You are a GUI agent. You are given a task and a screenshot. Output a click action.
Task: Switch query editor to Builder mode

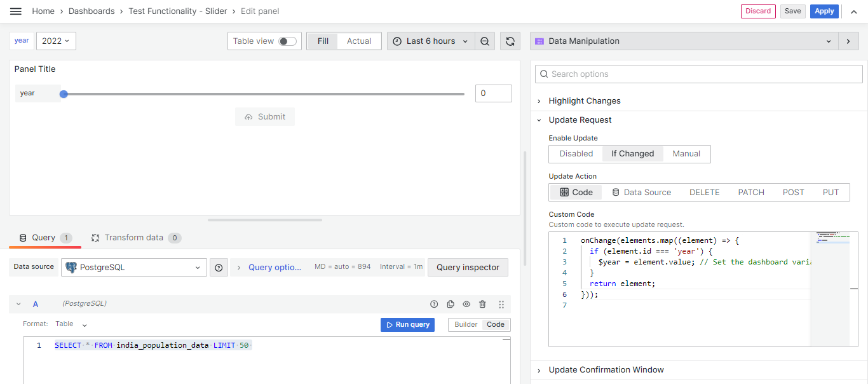(466, 325)
